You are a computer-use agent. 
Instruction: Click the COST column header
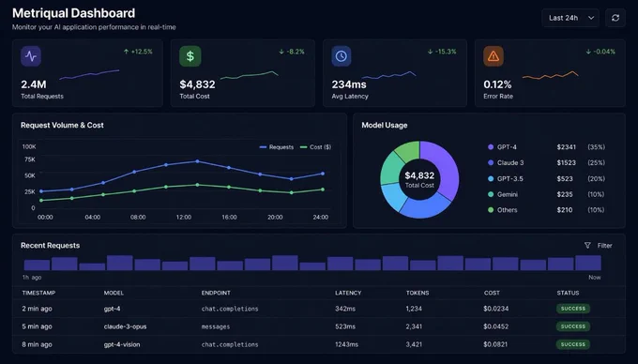(492, 293)
